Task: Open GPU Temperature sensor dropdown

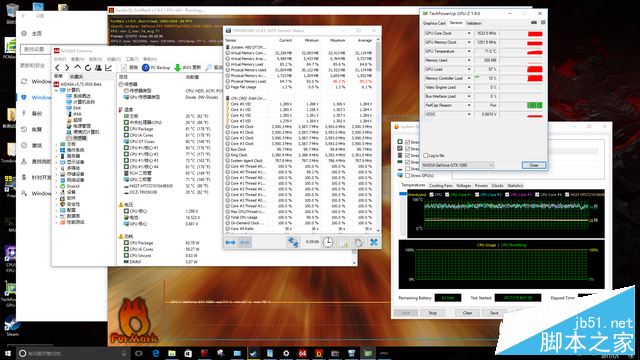Action: [x=469, y=51]
